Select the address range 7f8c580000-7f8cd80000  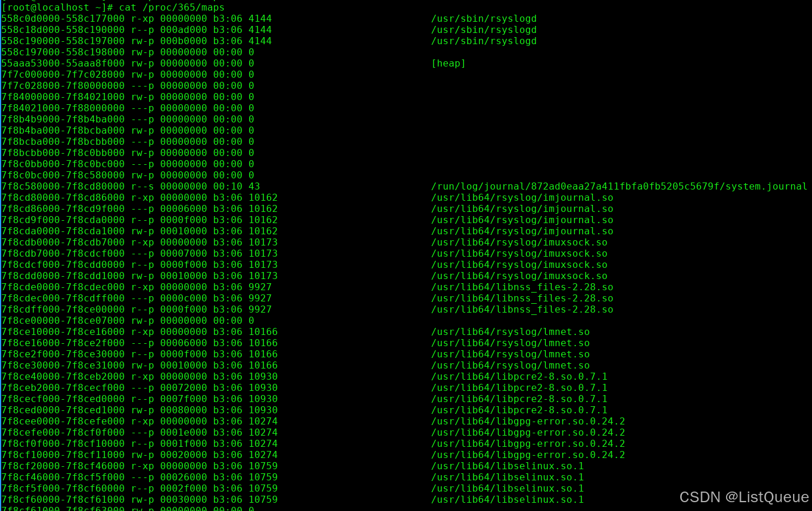(x=63, y=187)
